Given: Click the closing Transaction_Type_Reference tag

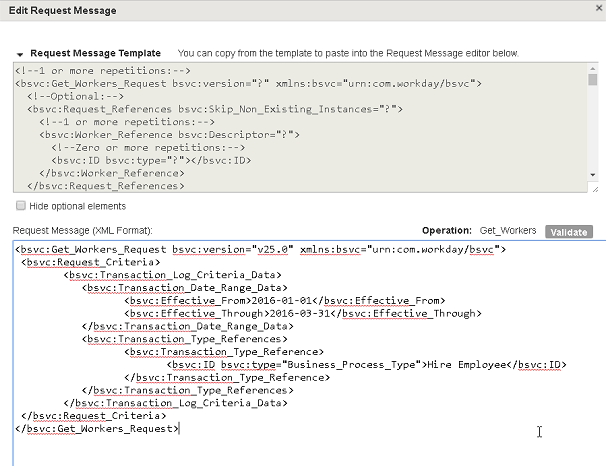Looking at the screenshot, I should [227, 378].
